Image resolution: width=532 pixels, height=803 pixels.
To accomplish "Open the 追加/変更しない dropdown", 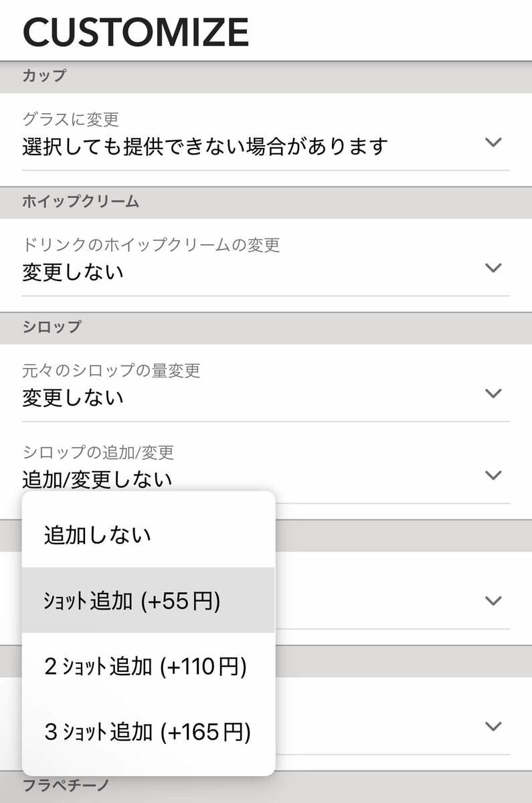I will [x=97, y=479].
